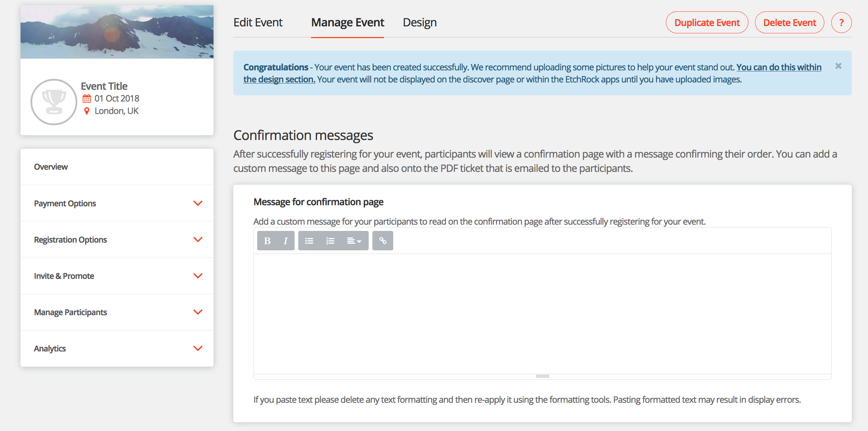Click the trophy placeholder event logo
Image resolution: width=868 pixels, height=431 pixels.
54,102
